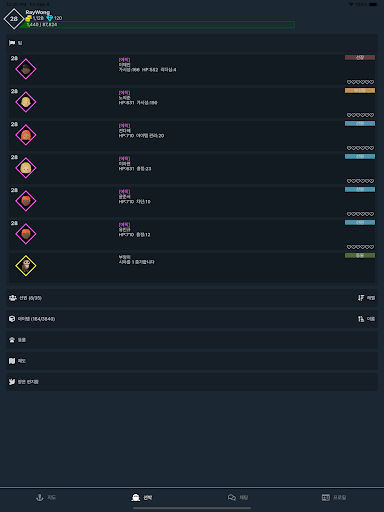
Task: Sort items by name icon
Action: pyautogui.click(x=361, y=319)
